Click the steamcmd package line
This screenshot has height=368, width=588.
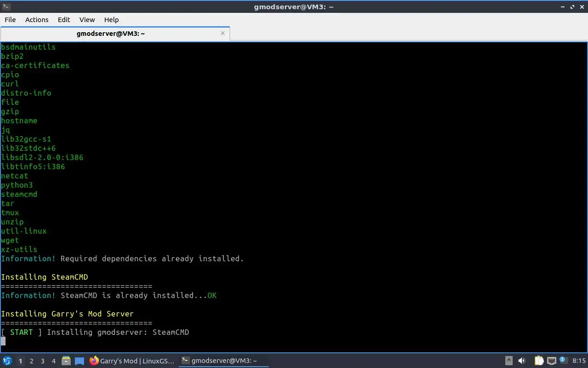pos(19,194)
